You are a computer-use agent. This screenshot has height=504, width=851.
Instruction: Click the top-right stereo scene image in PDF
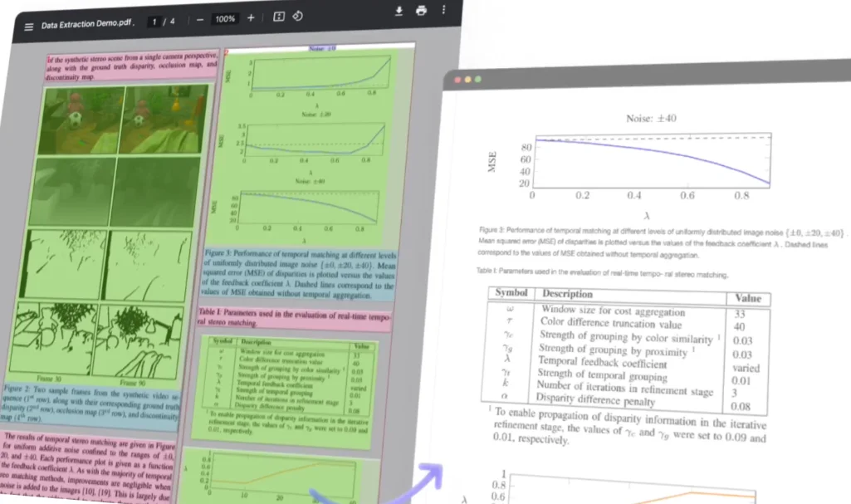pyautogui.click(x=164, y=118)
